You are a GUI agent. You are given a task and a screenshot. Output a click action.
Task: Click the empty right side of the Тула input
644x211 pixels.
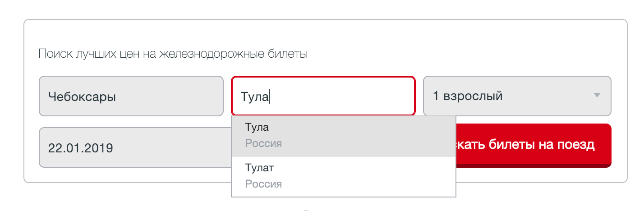343,96
